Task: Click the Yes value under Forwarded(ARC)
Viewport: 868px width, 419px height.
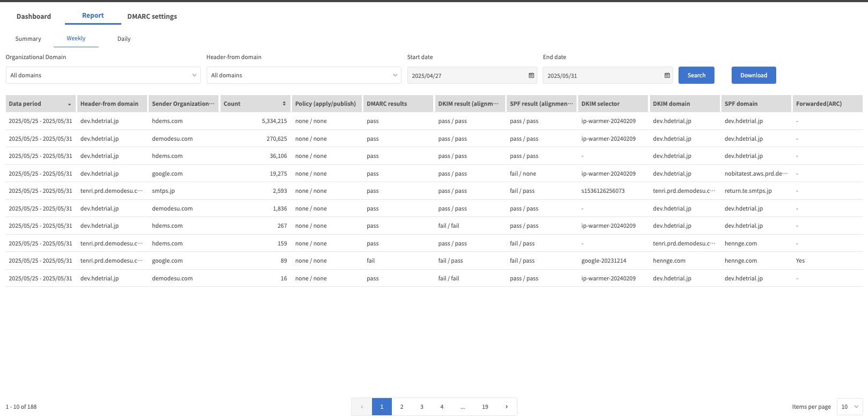Action: pyautogui.click(x=800, y=261)
